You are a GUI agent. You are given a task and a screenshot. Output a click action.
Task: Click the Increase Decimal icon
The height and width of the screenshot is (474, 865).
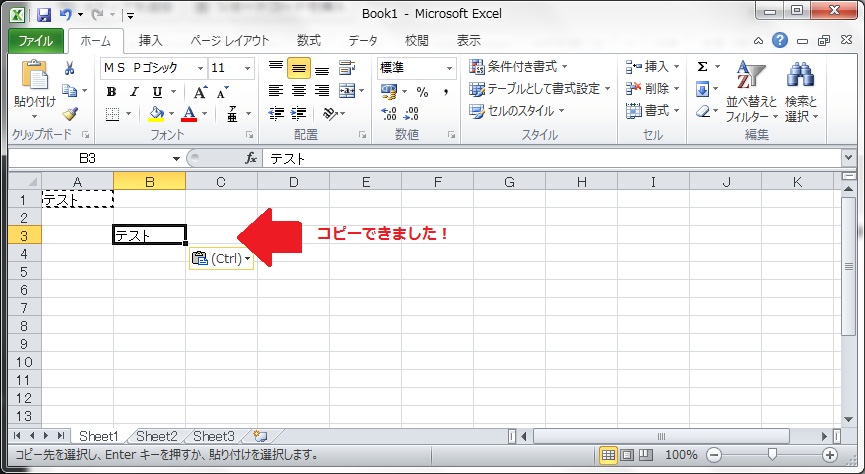click(x=389, y=114)
